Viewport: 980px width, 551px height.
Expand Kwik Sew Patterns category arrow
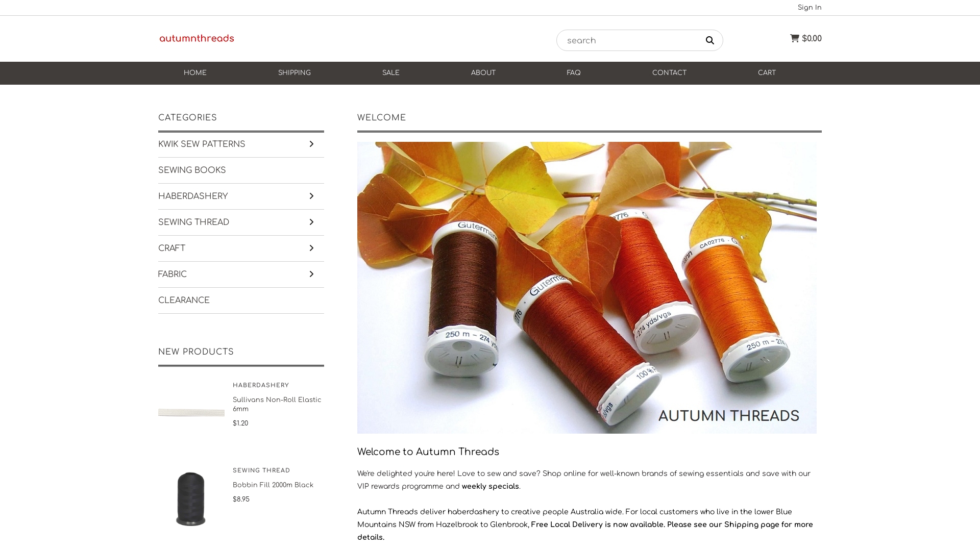coord(311,144)
